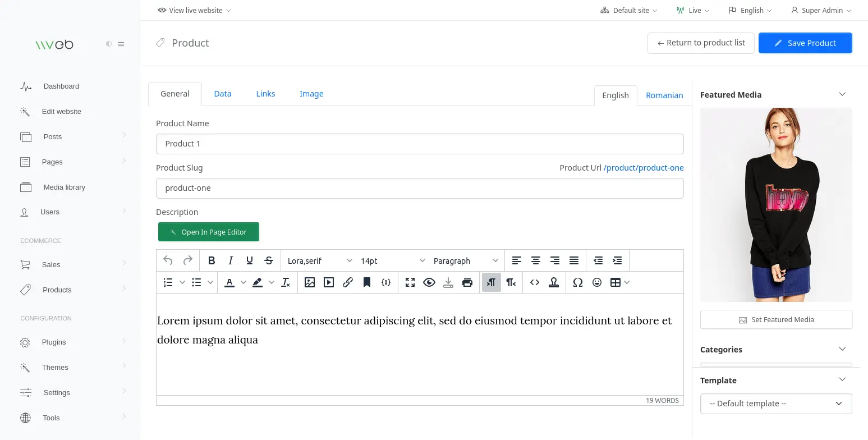Switch to the Romanian language tab
This screenshot has height=440, width=868.
coord(664,95)
